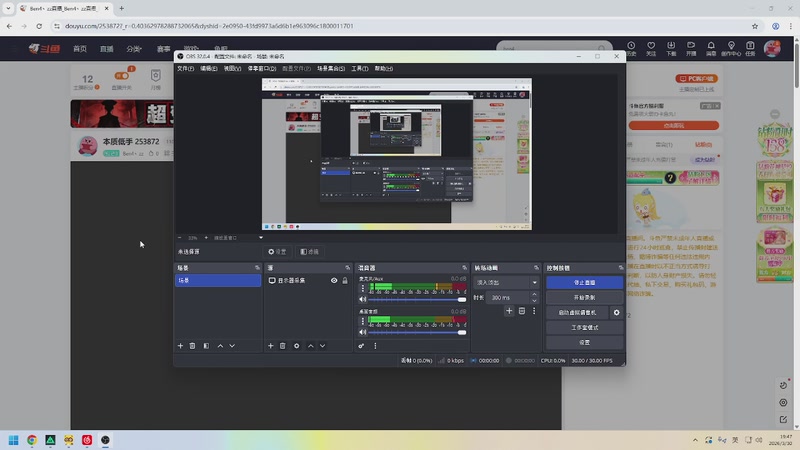Click transition duration 300 ms field

[x=508, y=297]
